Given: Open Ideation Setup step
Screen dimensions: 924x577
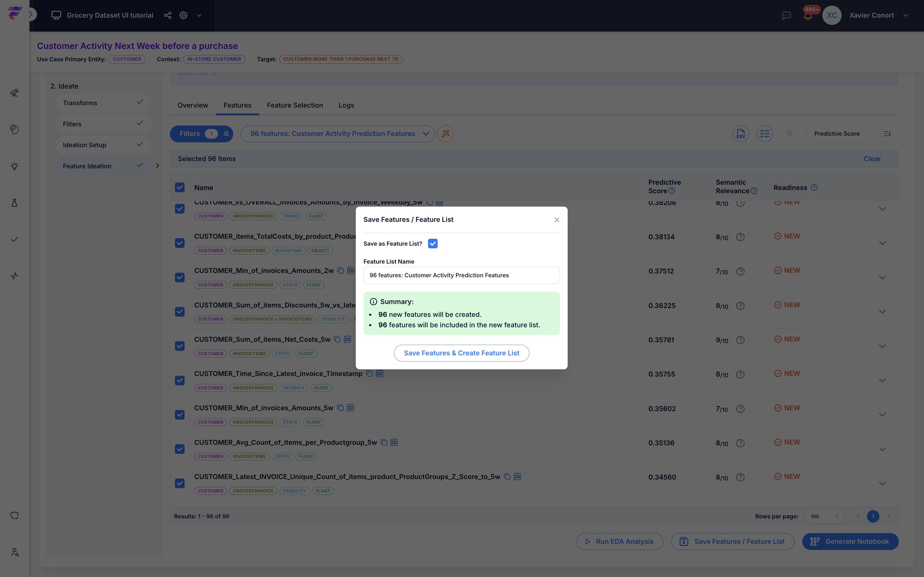Looking at the screenshot, I should [x=103, y=145].
